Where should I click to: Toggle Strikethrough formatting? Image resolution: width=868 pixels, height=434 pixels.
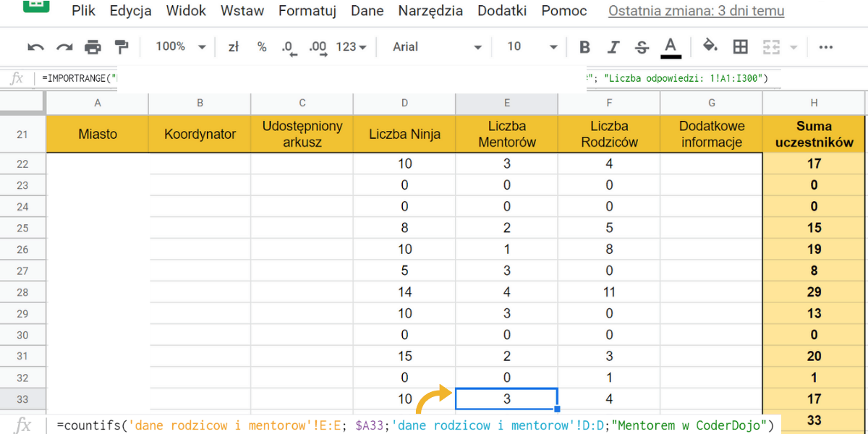point(642,47)
